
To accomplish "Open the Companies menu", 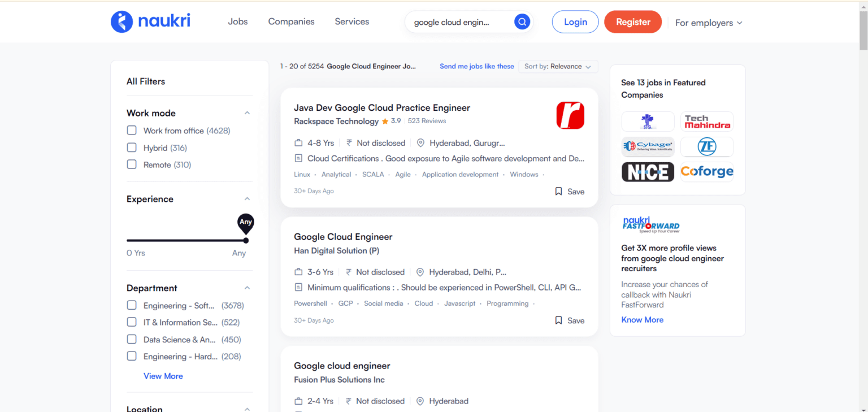I will (291, 21).
